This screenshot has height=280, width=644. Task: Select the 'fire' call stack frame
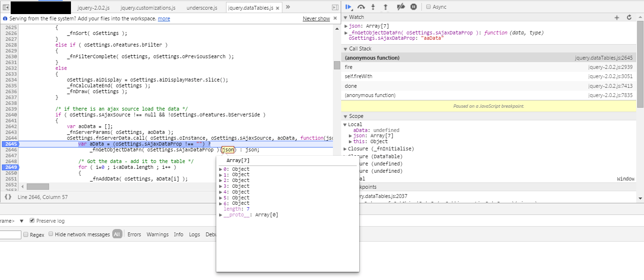pyautogui.click(x=348, y=66)
